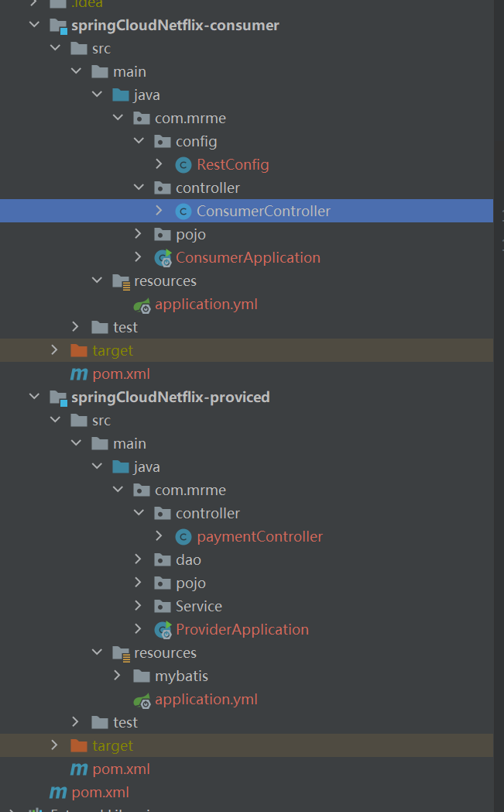The image size is (504, 812).
Task: Expand the dao package node
Action: pyautogui.click(x=138, y=559)
